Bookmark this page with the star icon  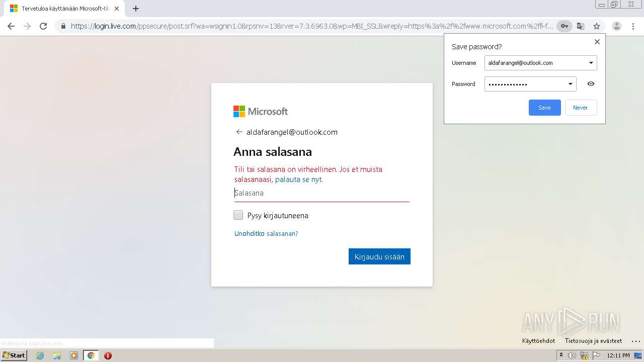[x=597, y=26]
